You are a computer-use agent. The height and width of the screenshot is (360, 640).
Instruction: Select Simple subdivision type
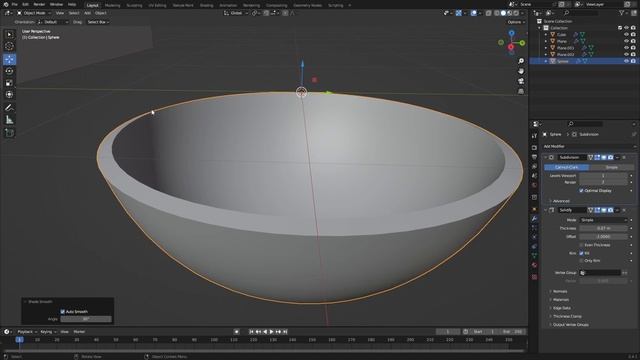pyautogui.click(x=611, y=167)
